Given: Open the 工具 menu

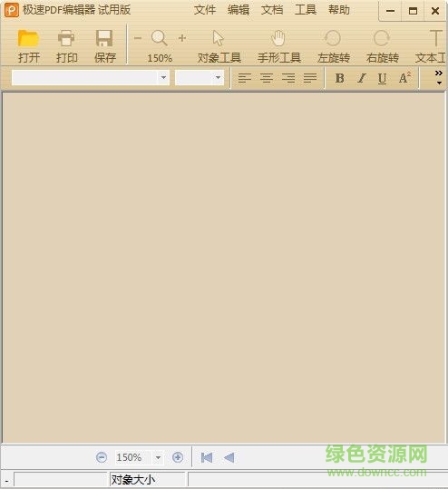Looking at the screenshot, I should click(306, 10).
